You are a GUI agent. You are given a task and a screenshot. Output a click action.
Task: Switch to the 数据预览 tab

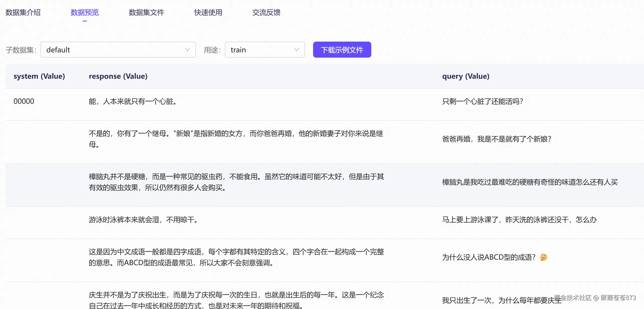(85, 12)
